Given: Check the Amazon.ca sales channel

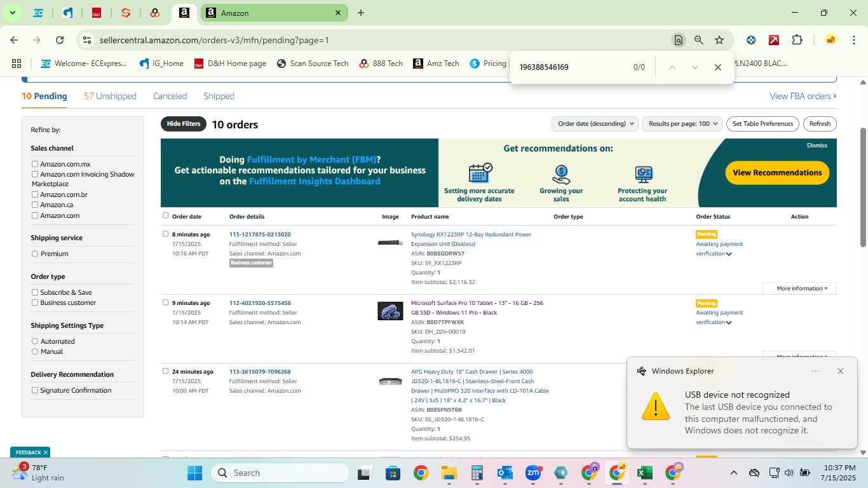Looking at the screenshot, I should pos(35,205).
